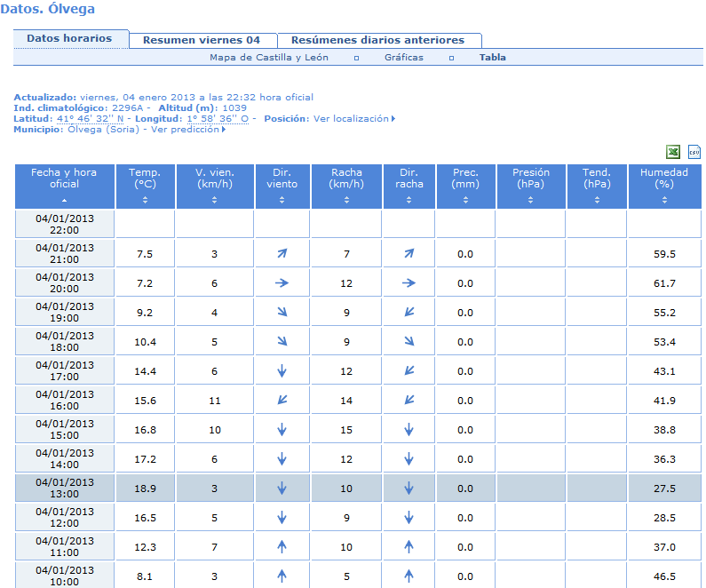Open Ver localización link

coord(354,119)
